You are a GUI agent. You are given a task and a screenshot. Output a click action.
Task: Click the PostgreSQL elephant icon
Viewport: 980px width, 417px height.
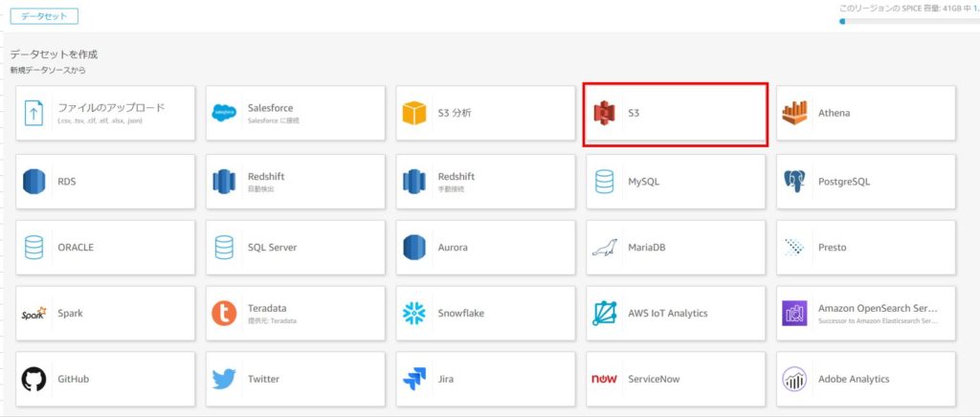[794, 182]
